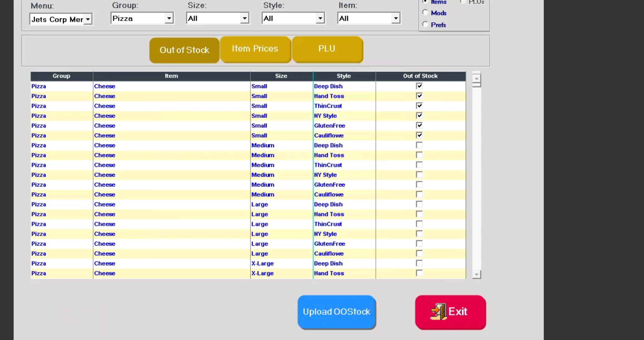Screen dimensions: 644x340
Task: Open the Group dropdown set to Pizza
Action: coord(169,18)
